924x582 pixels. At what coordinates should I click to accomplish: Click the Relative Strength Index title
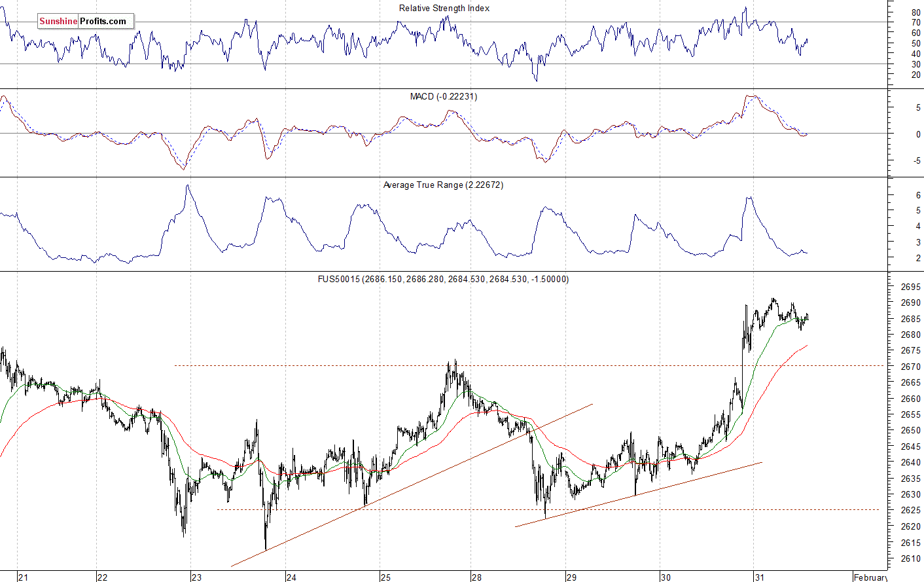[x=444, y=8]
